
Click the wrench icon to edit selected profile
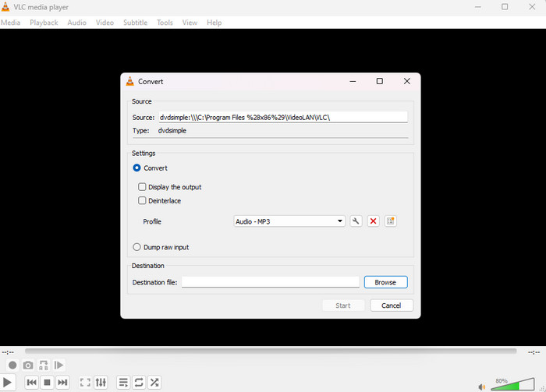(356, 221)
